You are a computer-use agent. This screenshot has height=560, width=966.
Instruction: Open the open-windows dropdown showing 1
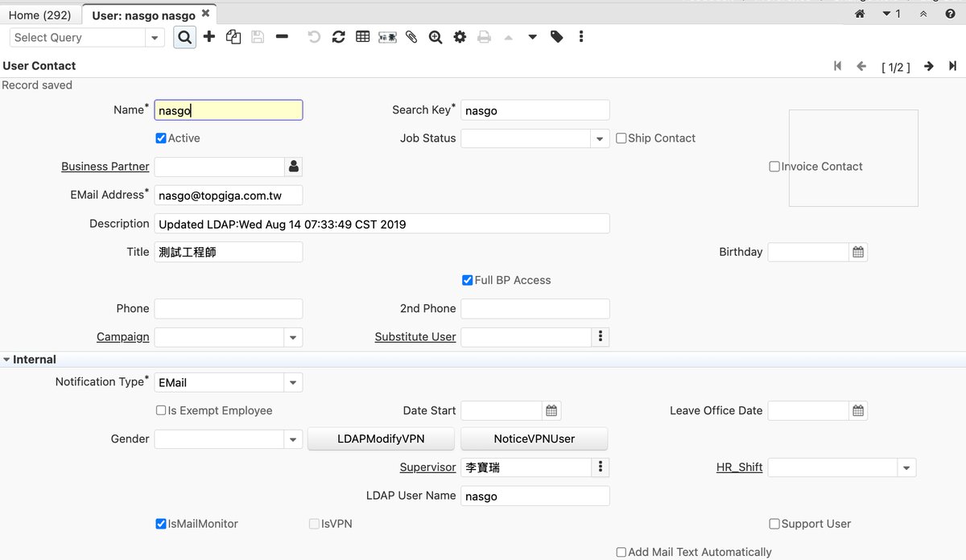(x=892, y=14)
